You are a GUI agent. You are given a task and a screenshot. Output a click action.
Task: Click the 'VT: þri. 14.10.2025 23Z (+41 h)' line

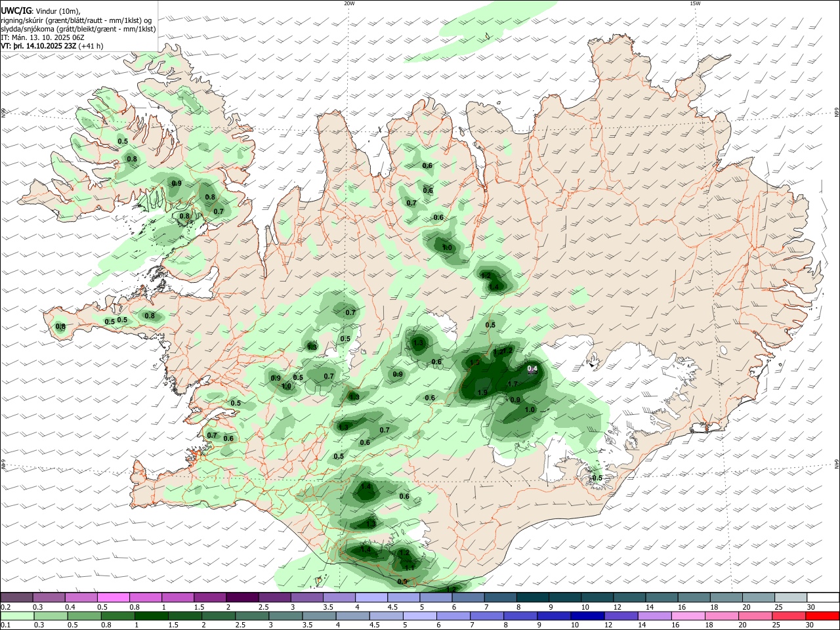point(52,46)
